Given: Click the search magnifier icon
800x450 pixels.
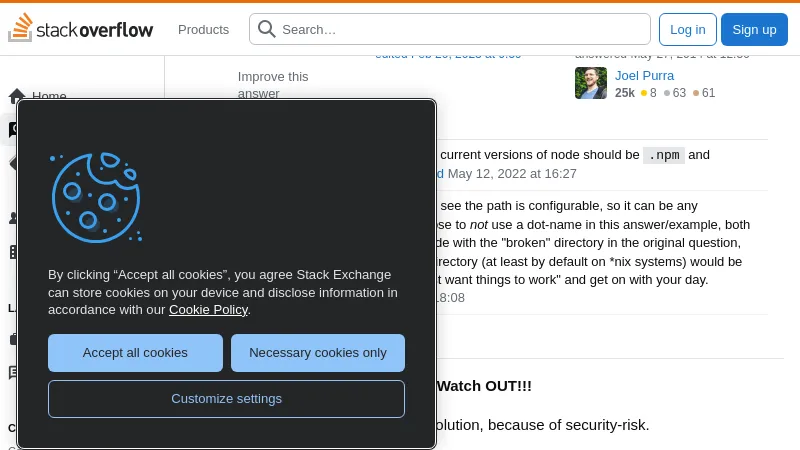Looking at the screenshot, I should [x=266, y=29].
